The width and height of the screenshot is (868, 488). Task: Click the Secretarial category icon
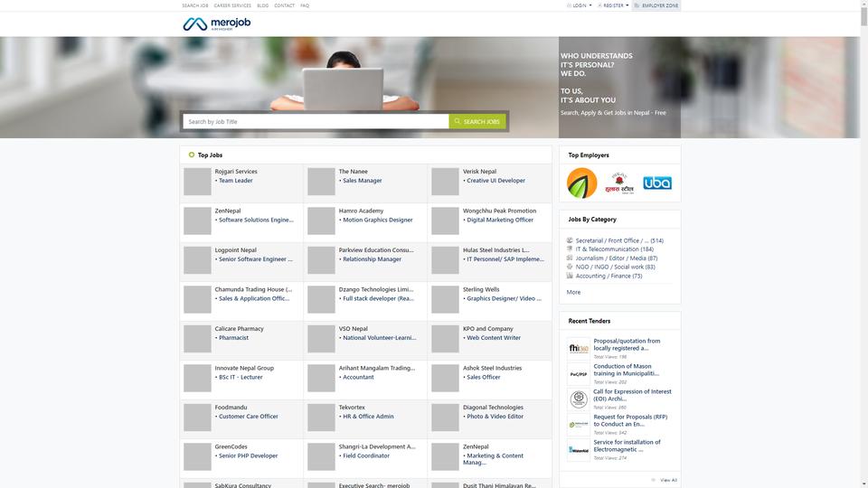click(570, 240)
